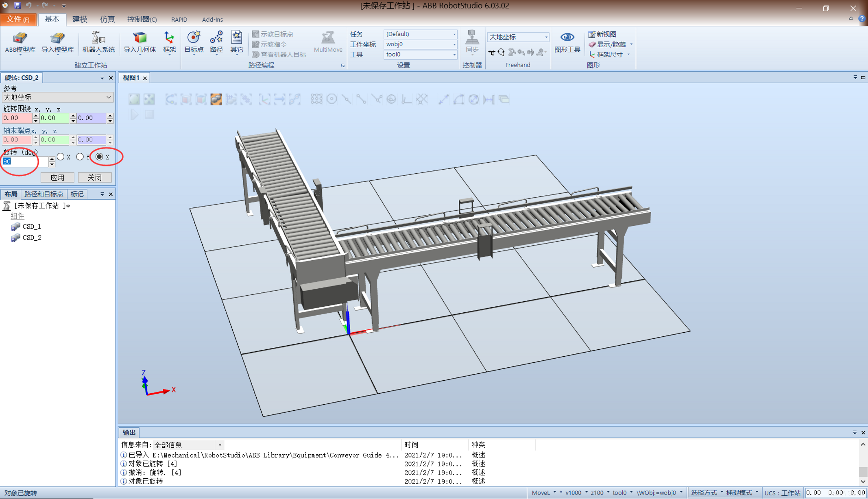Select the Y rotation axis radio button

tap(80, 157)
